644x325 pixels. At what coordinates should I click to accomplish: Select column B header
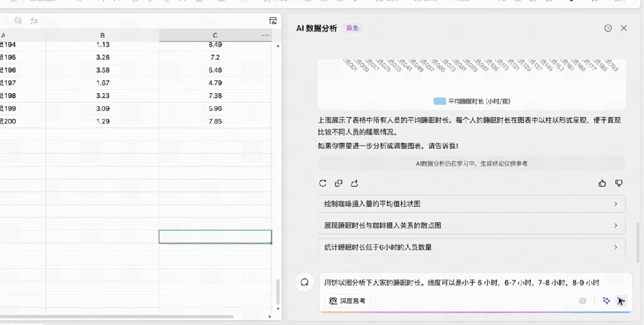click(x=103, y=35)
